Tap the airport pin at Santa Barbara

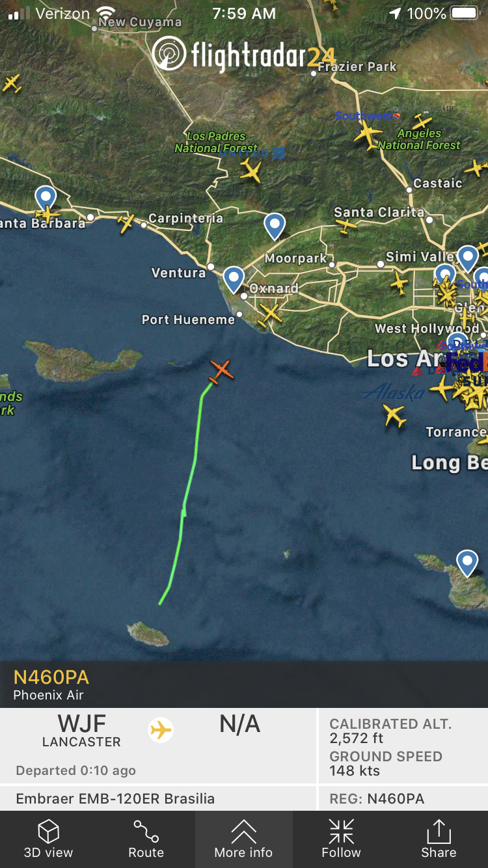click(x=46, y=198)
